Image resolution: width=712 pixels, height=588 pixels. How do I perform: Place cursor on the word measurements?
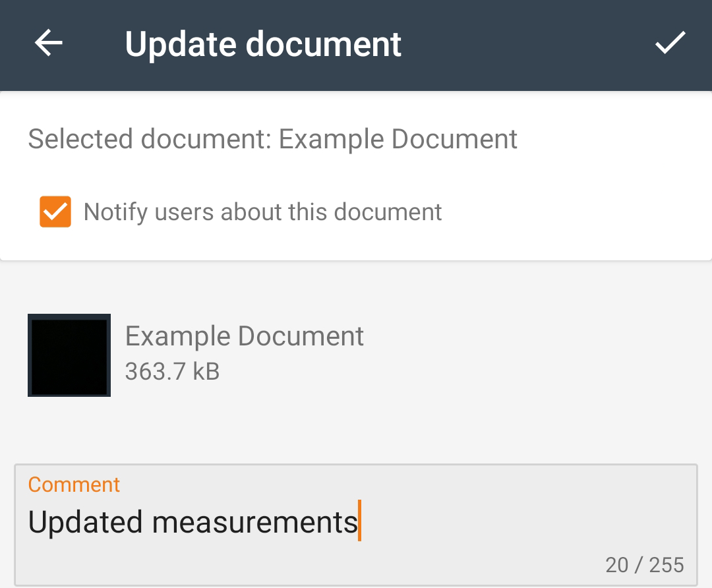[x=254, y=522]
